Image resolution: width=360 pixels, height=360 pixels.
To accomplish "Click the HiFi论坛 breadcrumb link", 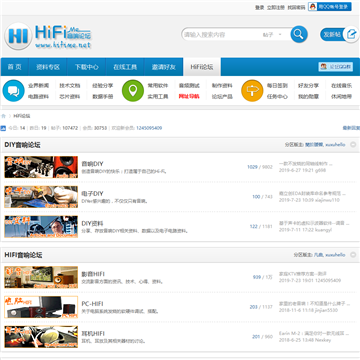I will (x=22, y=116).
